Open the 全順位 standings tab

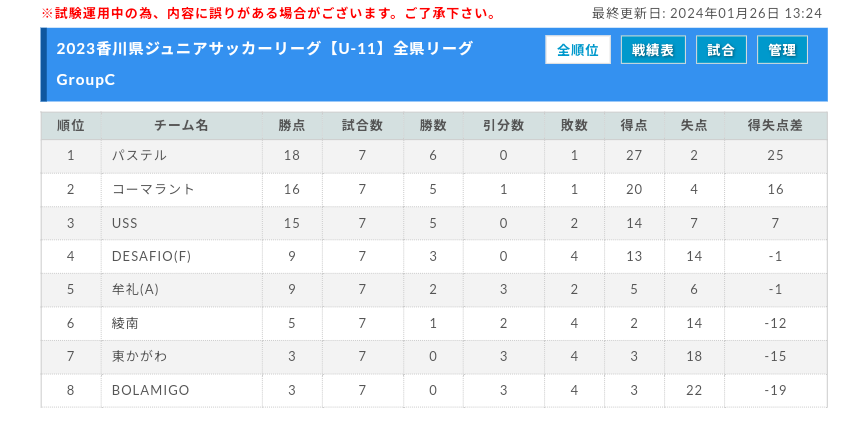click(578, 50)
